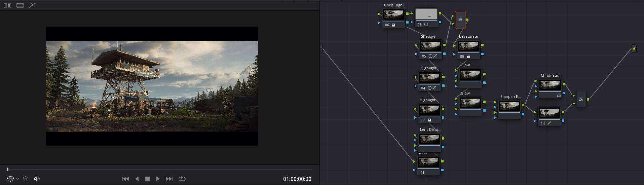Image resolution: width=644 pixels, height=185 pixels.
Task: Click blue key input of node 06
Action: click(379, 23)
